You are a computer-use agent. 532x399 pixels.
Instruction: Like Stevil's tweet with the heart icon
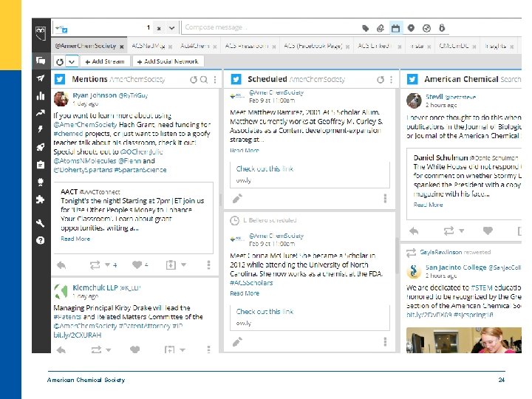click(488, 231)
